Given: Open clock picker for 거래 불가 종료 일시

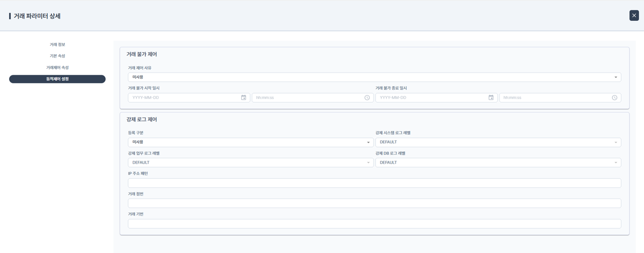Looking at the screenshot, I should point(614,98).
